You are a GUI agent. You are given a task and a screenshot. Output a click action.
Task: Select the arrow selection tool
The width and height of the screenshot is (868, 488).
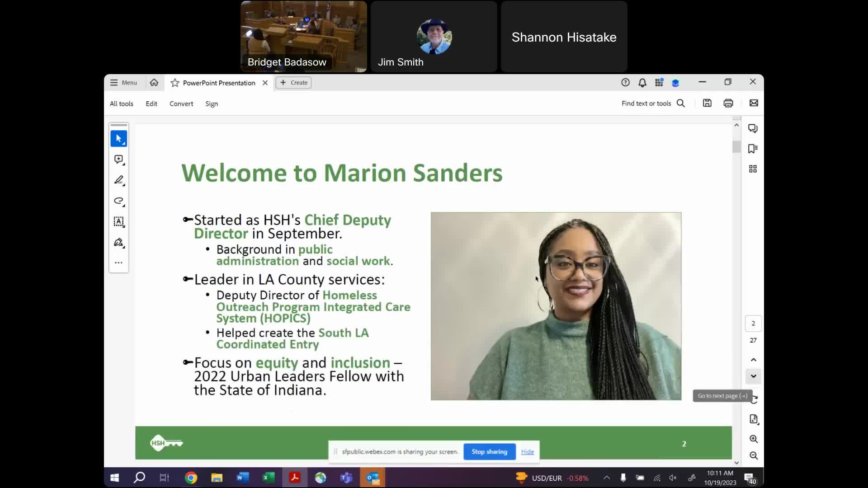[x=118, y=139]
